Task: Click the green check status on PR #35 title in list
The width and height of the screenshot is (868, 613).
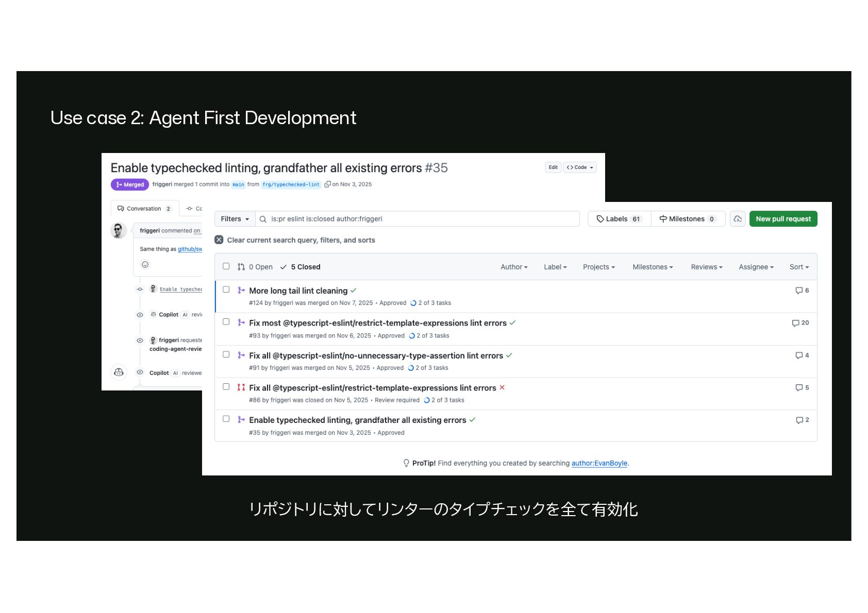Action: coord(472,420)
